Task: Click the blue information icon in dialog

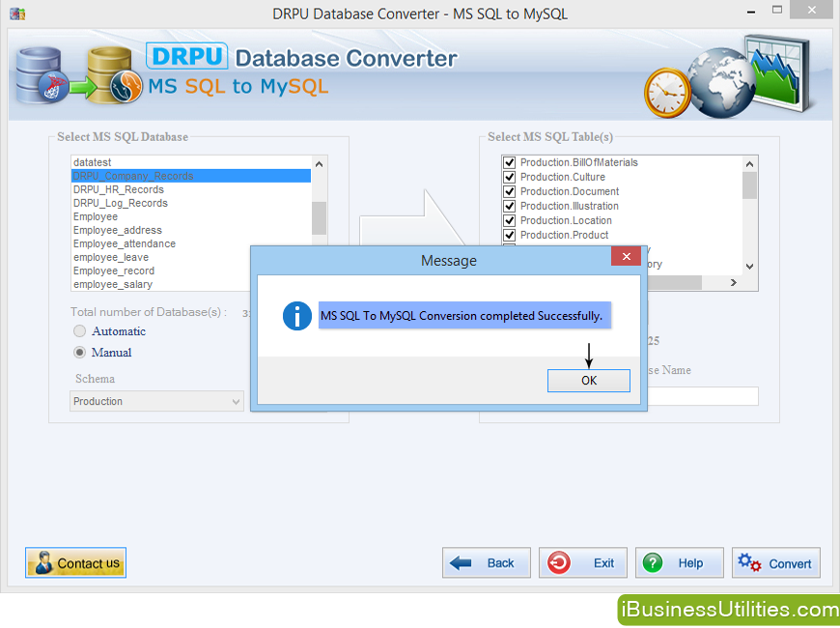Action: click(x=296, y=316)
